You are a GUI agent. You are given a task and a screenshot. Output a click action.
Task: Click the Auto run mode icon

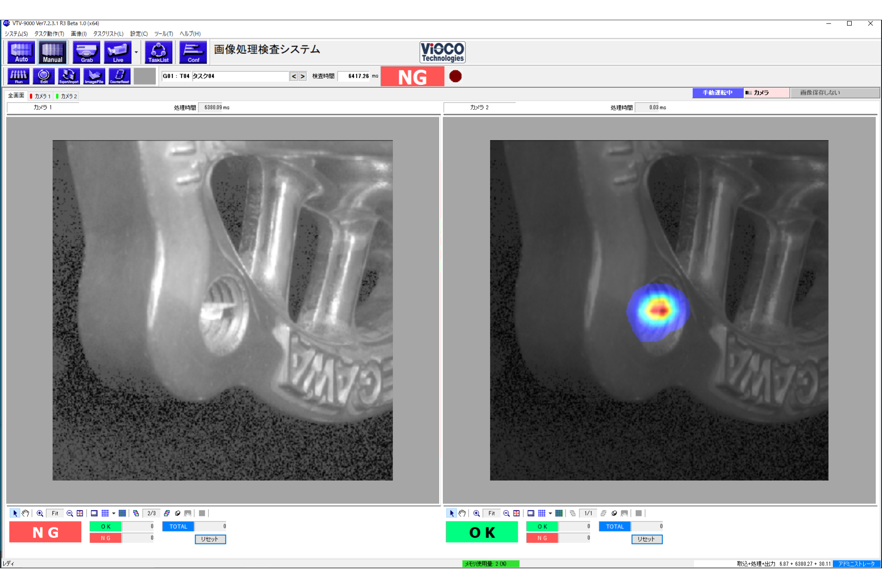pyautogui.click(x=21, y=52)
